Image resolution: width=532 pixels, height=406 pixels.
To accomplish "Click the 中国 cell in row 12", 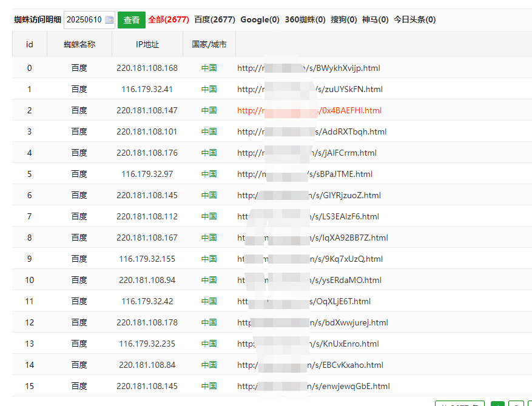I will pos(209,322).
